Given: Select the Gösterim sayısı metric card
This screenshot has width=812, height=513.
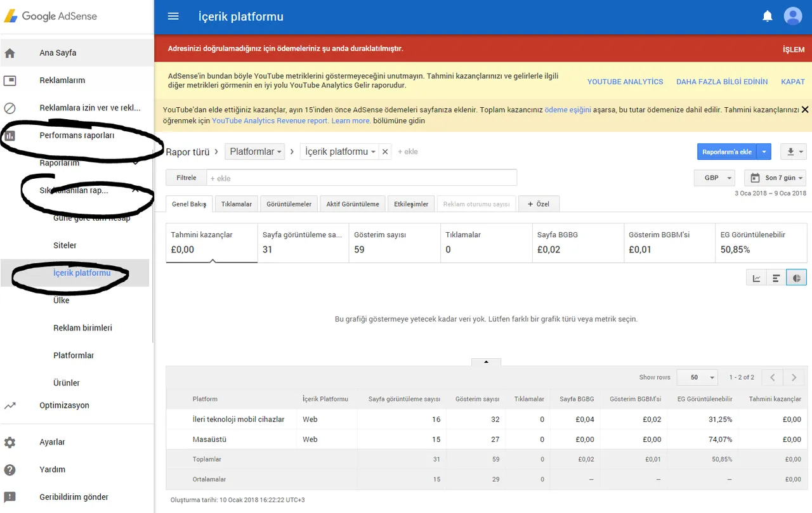Looking at the screenshot, I should click(395, 242).
